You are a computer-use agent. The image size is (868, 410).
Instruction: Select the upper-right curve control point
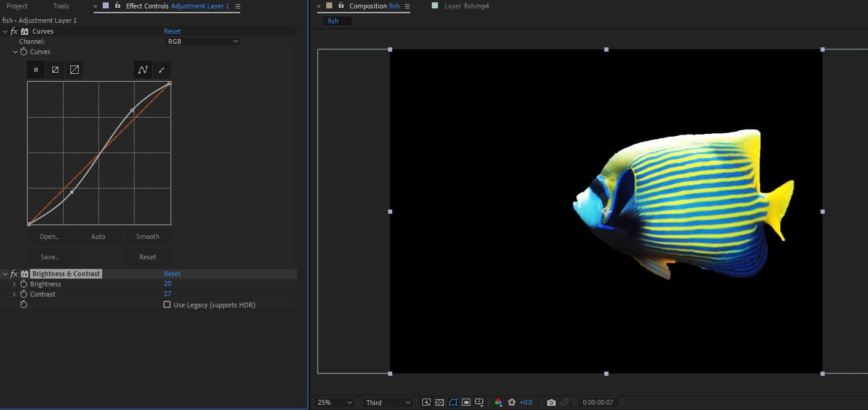click(x=132, y=110)
